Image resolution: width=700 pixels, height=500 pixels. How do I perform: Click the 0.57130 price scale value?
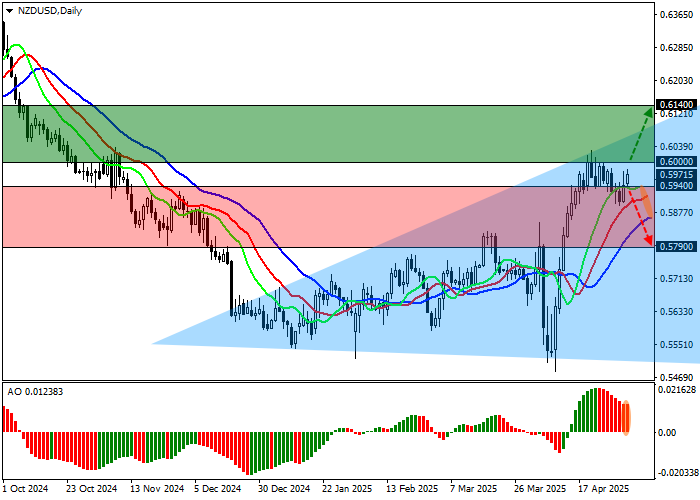tap(677, 279)
